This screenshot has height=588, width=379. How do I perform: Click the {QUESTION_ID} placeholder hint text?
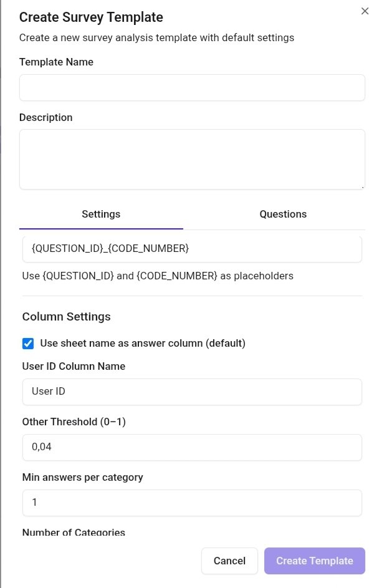(x=158, y=276)
